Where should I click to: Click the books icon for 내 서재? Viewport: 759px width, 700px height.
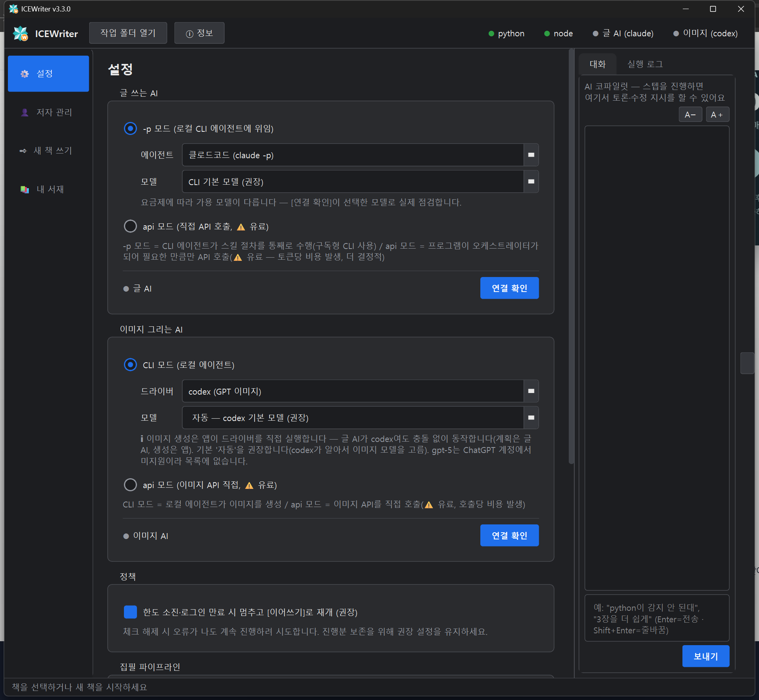25,189
